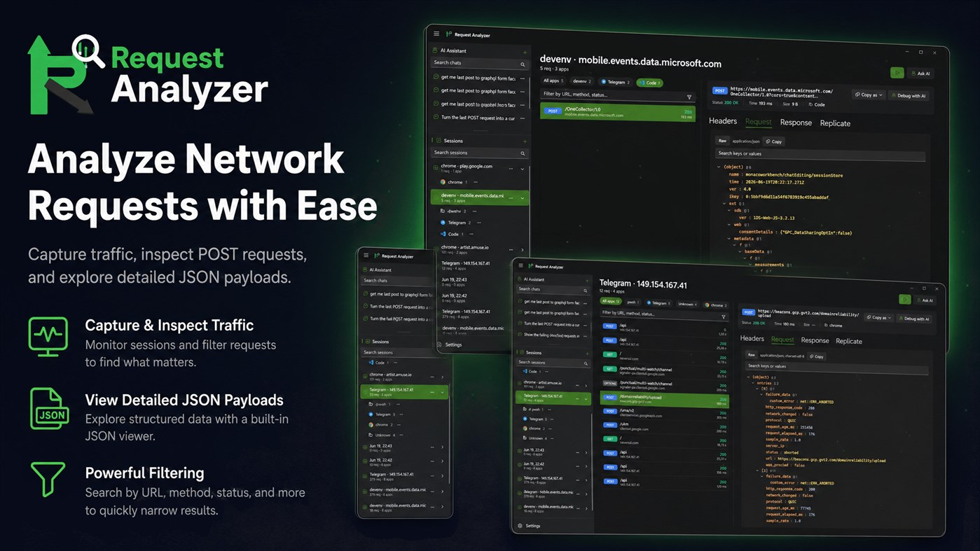Toggle Code 1 chip in top window
The image size is (980, 551).
tap(649, 83)
